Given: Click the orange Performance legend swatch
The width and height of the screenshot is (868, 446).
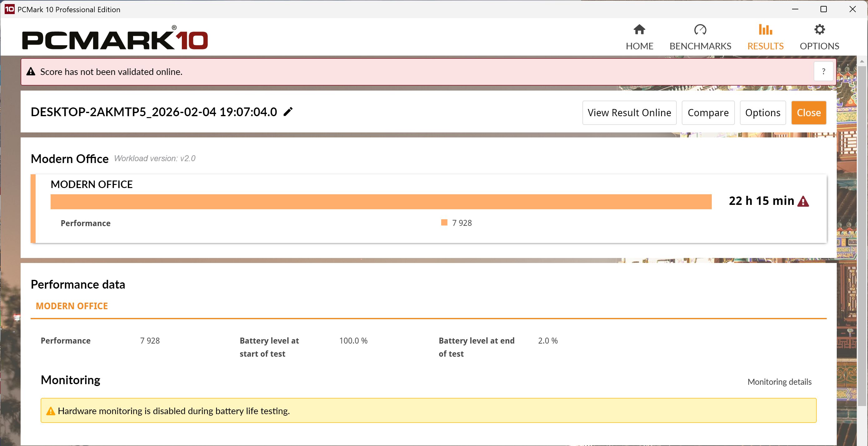Looking at the screenshot, I should (x=444, y=223).
